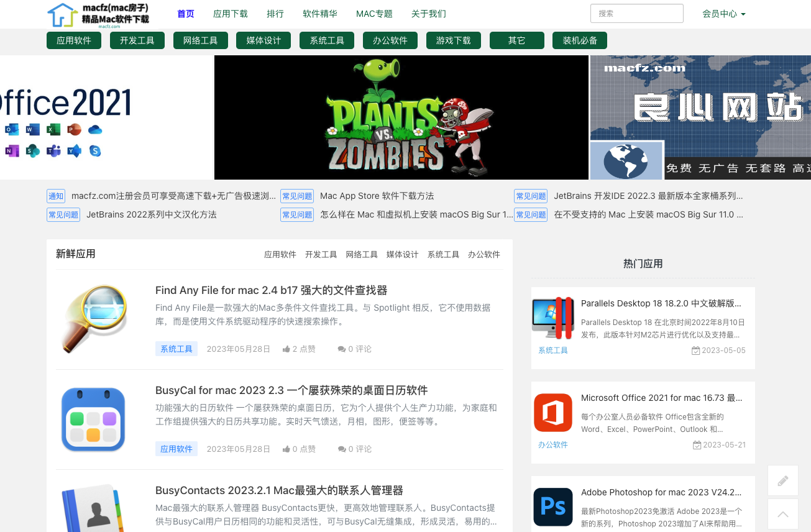
Task: Open the 关于我们 nav item
Action: coord(429,14)
